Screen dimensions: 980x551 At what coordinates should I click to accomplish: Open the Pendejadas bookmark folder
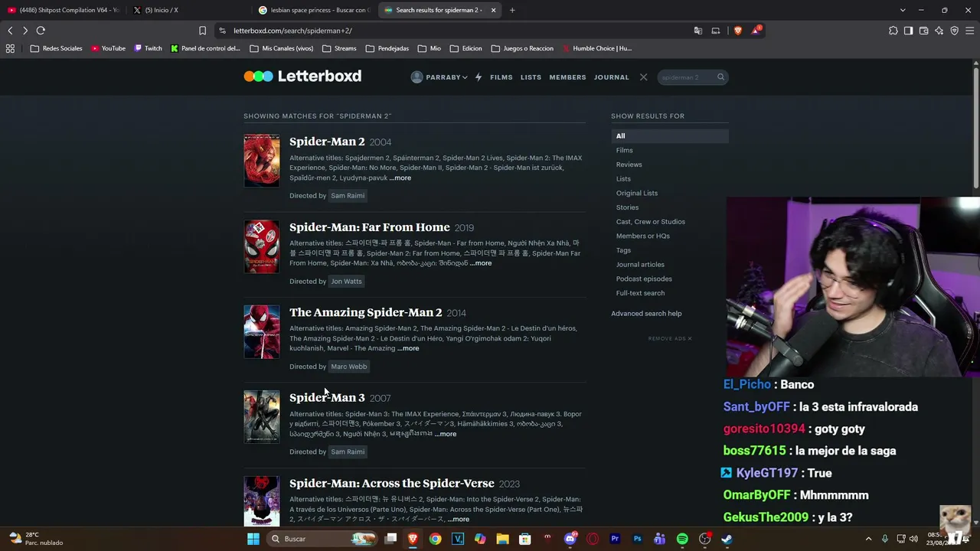tap(387, 48)
